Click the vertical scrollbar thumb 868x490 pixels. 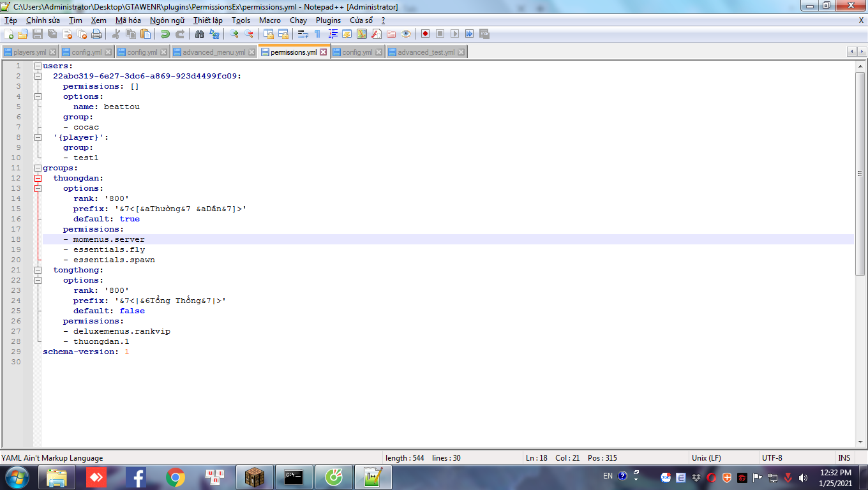coord(860,172)
